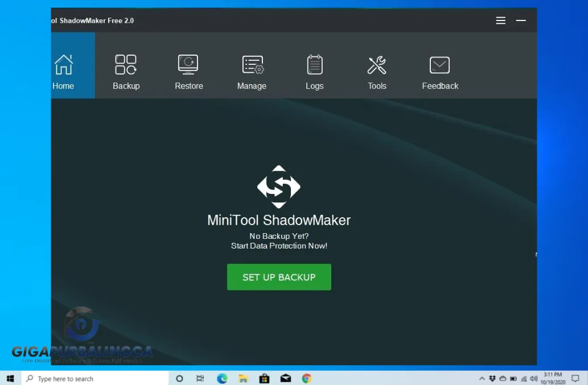Open Task View on the taskbar

200,379
